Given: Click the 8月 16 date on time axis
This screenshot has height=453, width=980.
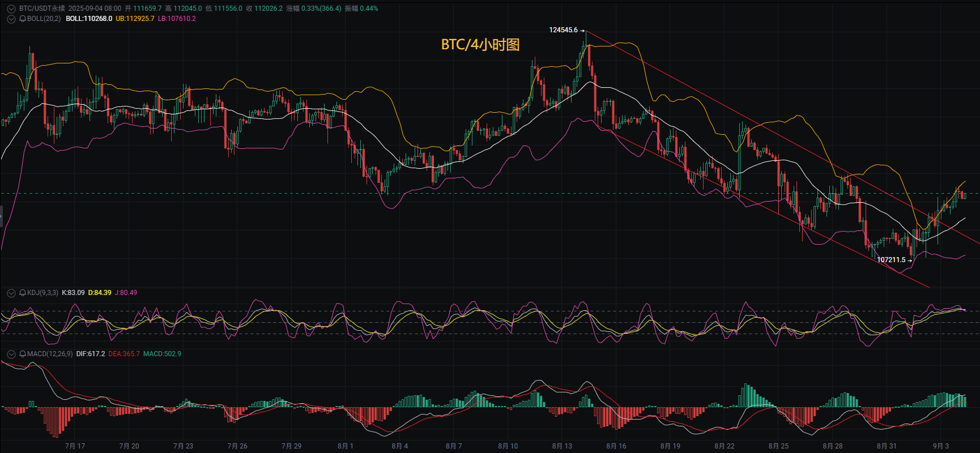Looking at the screenshot, I should coord(616,446).
